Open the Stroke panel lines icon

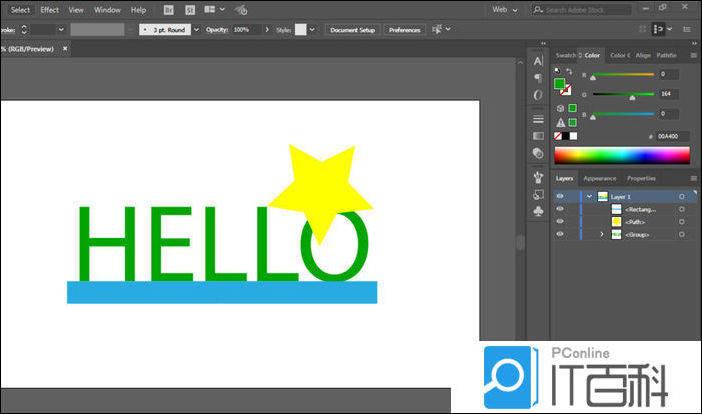538,119
